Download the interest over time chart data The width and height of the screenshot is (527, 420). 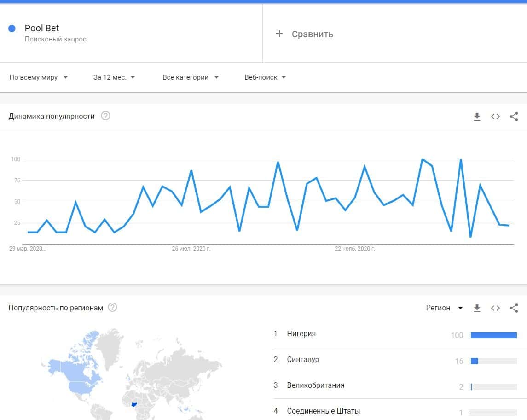477,117
